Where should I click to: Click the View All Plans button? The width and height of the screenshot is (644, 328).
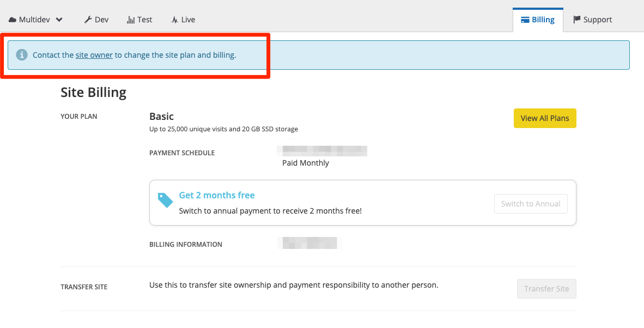pos(545,118)
